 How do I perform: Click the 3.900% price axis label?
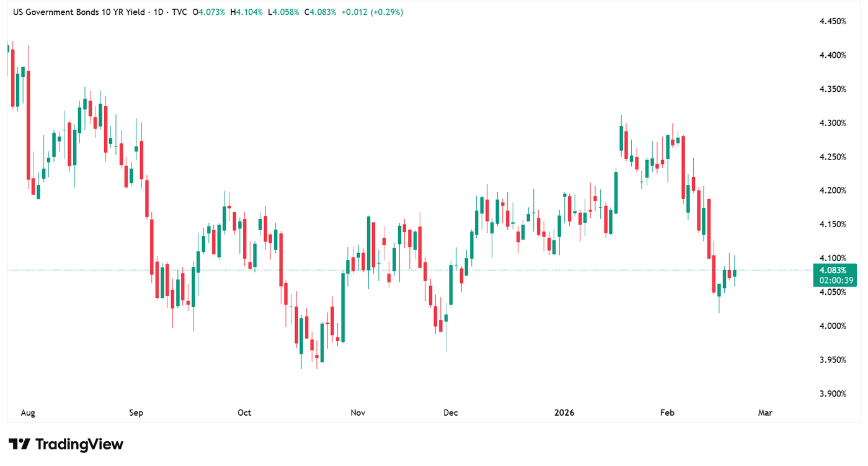(833, 394)
